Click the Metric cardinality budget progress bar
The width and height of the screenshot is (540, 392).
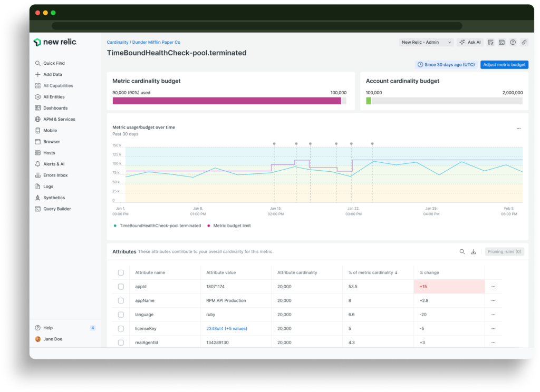(x=229, y=101)
